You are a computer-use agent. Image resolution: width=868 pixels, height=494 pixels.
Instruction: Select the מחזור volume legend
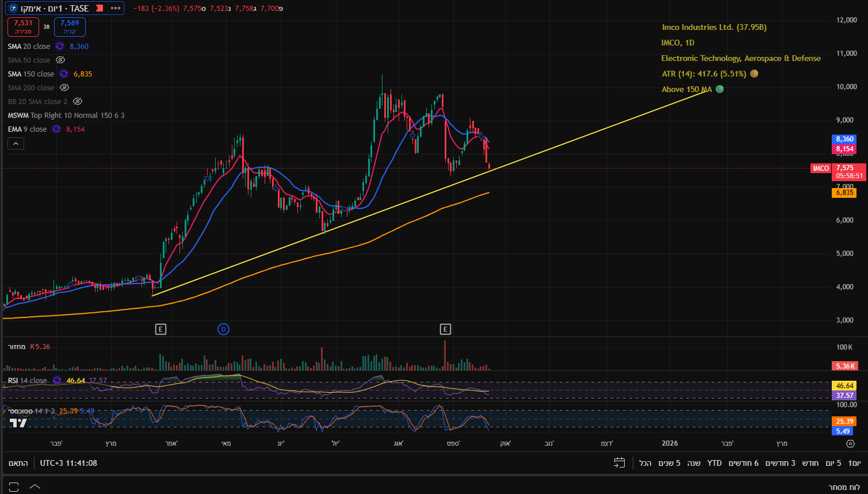pos(17,347)
